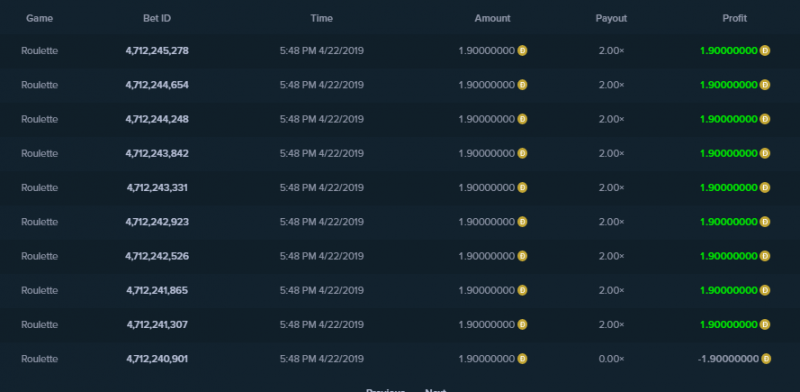The image size is (800, 392).
Task: Click Dogecoin icon beside the -1.90000000 loss
Action: [766, 358]
